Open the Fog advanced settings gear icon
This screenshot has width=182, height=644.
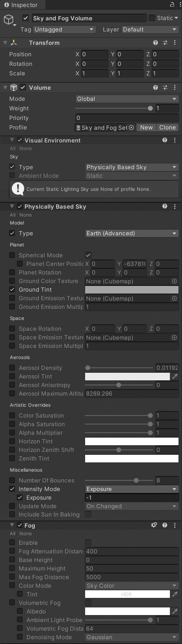[x=154, y=525]
